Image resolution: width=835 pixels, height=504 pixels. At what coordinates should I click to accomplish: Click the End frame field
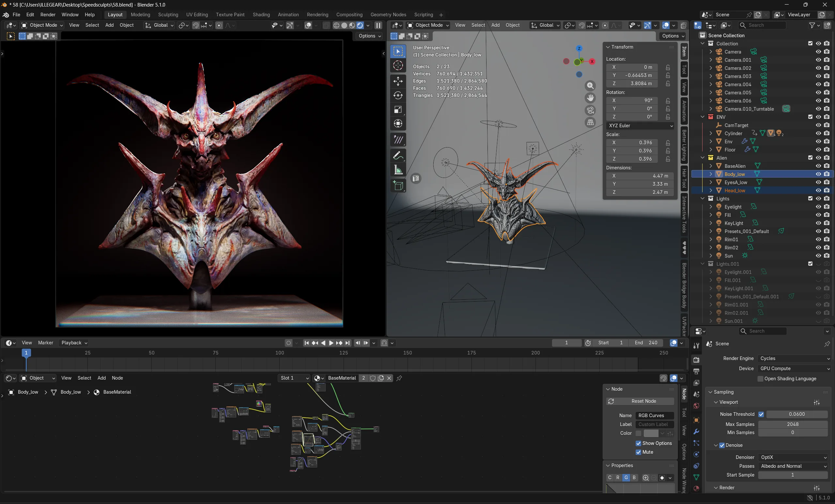[646, 343]
